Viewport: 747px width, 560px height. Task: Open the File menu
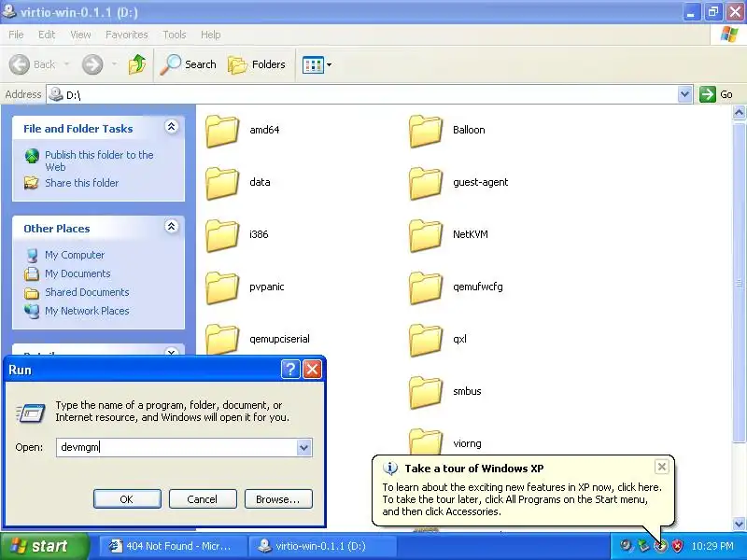(16, 35)
